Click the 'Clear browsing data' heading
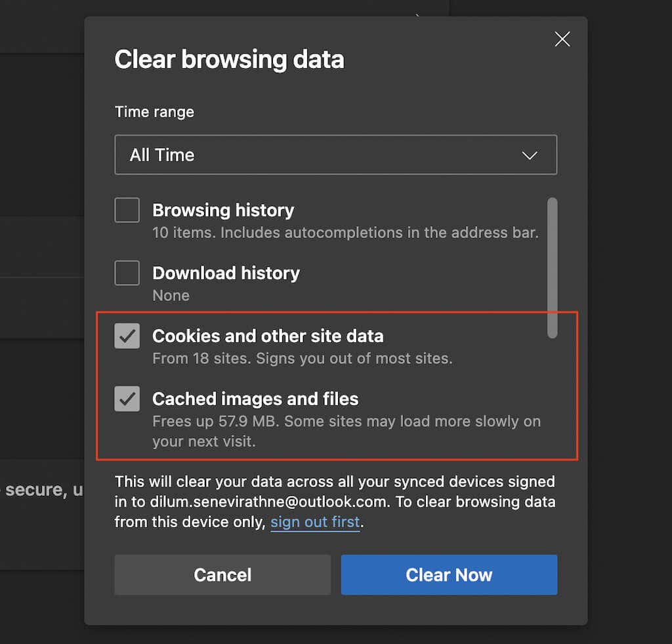The height and width of the screenshot is (644, 672). 229,60
